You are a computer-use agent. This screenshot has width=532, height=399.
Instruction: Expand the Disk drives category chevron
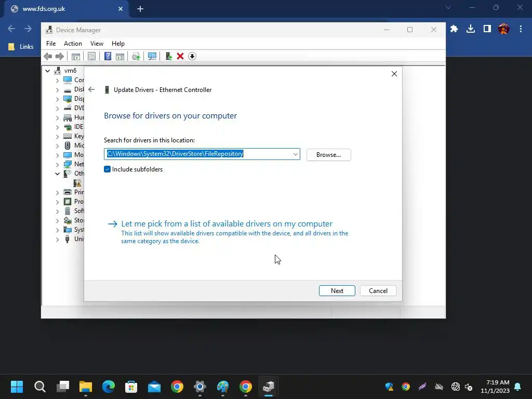pos(57,89)
